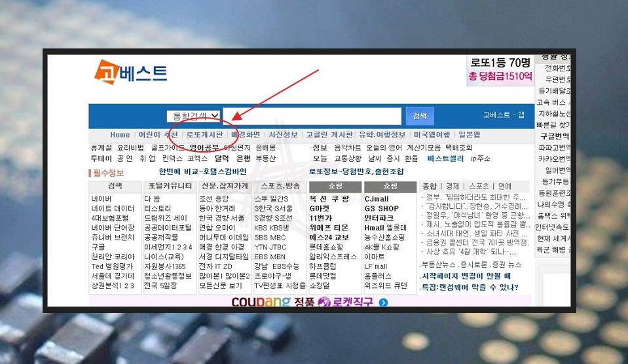Screen dimensions: 628x364
Task: Open the 유학.여행정보 menu item
Action: point(382,135)
